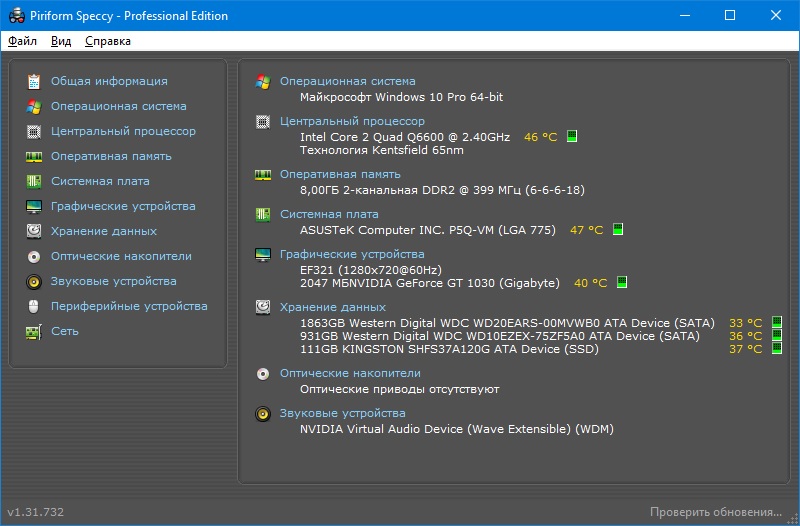800x526 pixels.
Task: Click the Intel Core 2 Quad Q6600 text
Action: click(x=405, y=137)
